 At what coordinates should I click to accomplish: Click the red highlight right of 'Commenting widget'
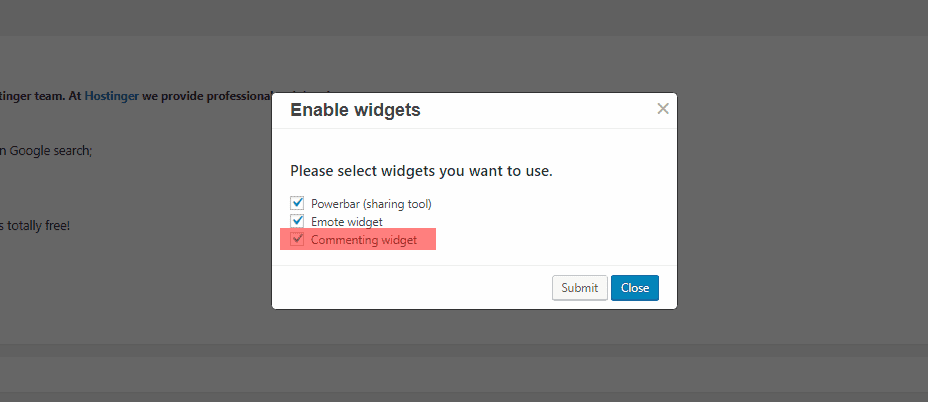(426, 240)
